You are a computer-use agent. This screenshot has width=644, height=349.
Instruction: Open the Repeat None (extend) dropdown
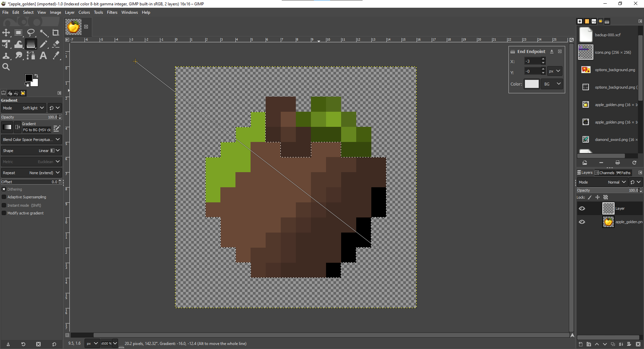pos(31,173)
